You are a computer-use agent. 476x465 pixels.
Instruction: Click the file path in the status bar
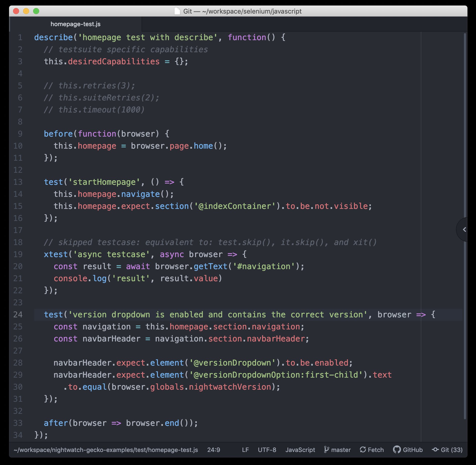click(x=106, y=450)
